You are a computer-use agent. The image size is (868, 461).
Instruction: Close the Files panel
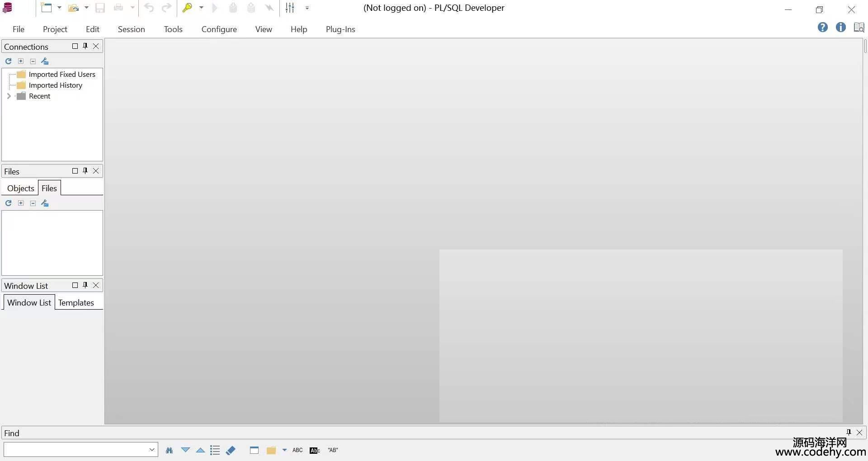tap(96, 171)
